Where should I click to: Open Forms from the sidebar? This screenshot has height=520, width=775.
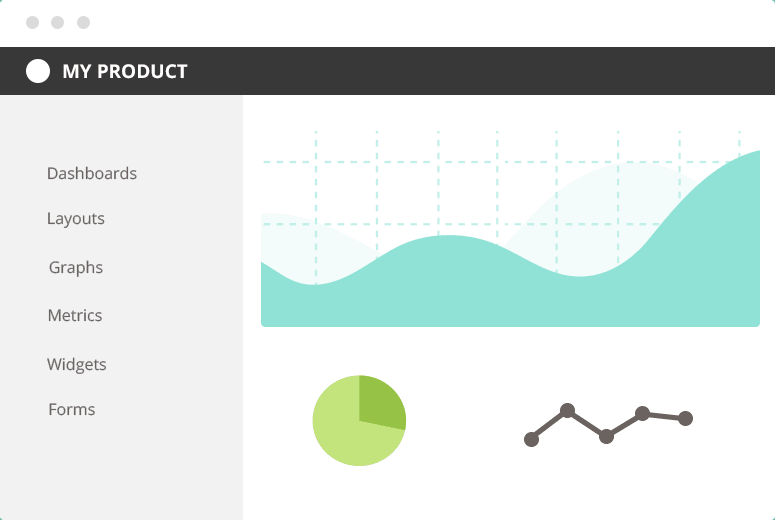click(x=72, y=409)
